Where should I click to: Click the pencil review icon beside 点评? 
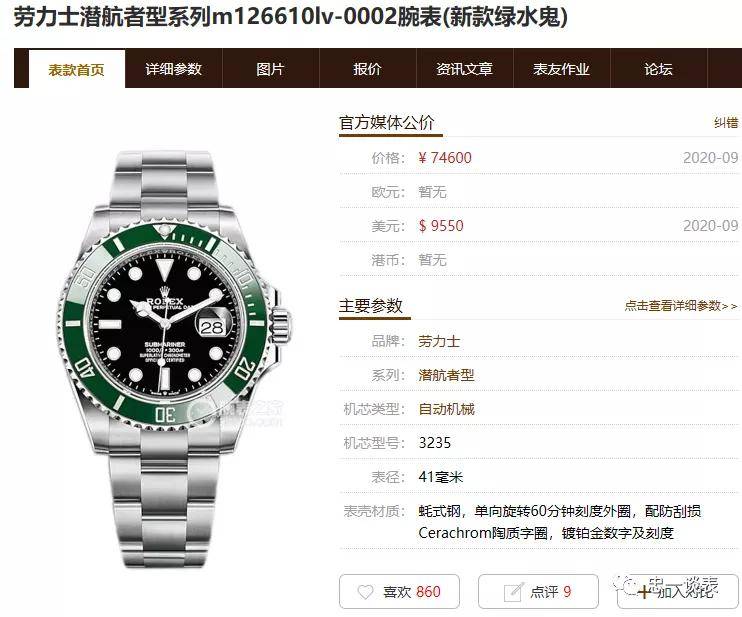tap(514, 591)
